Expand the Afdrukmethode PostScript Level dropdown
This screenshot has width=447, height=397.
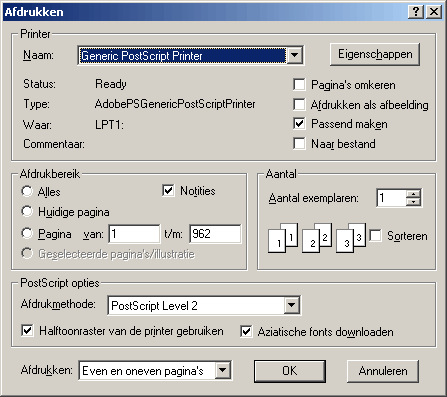pyautogui.click(x=292, y=305)
